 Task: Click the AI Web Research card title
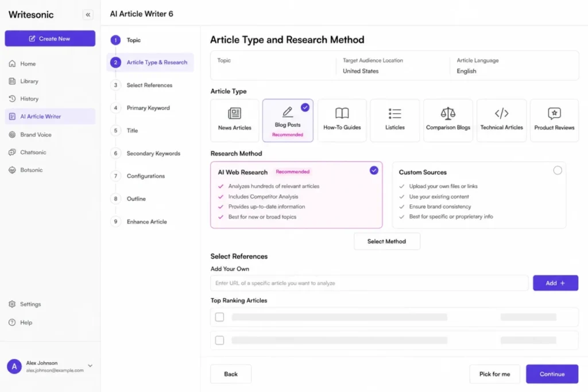coord(243,172)
